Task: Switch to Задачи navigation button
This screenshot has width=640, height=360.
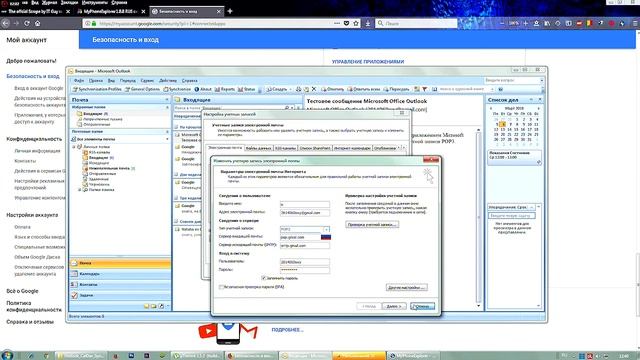Action: point(120,295)
